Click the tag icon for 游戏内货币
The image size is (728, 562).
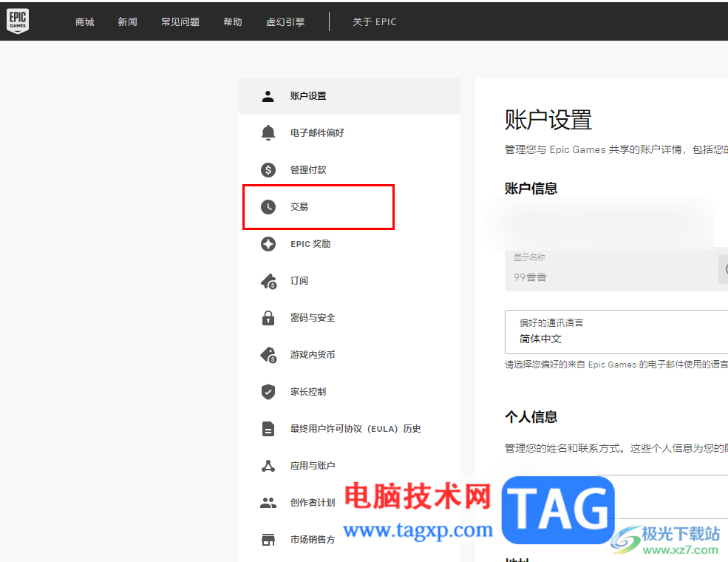(268, 355)
